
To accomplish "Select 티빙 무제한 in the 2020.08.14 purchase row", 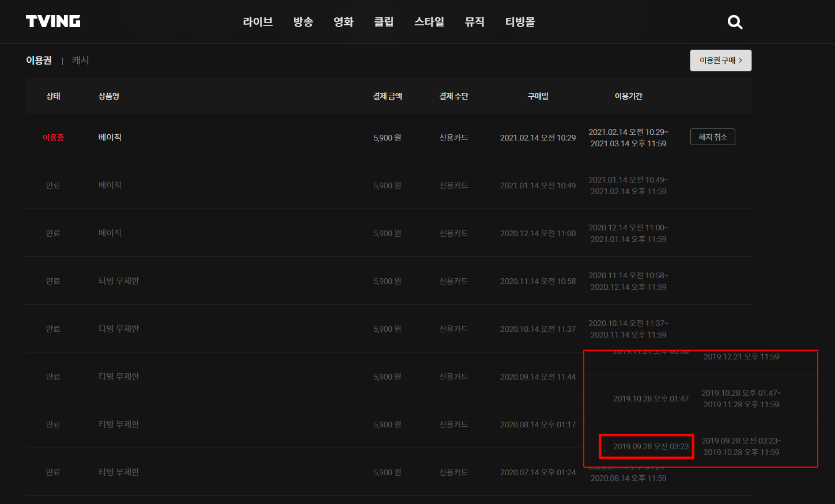I will (119, 424).
